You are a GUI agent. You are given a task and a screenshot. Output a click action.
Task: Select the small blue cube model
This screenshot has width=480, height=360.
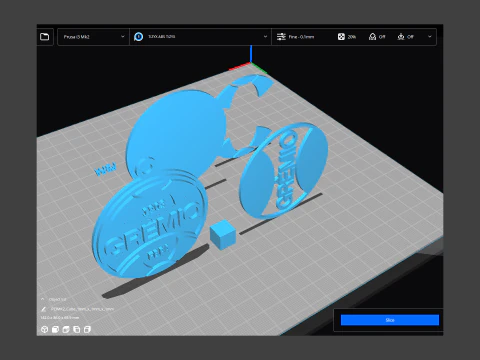223,234
